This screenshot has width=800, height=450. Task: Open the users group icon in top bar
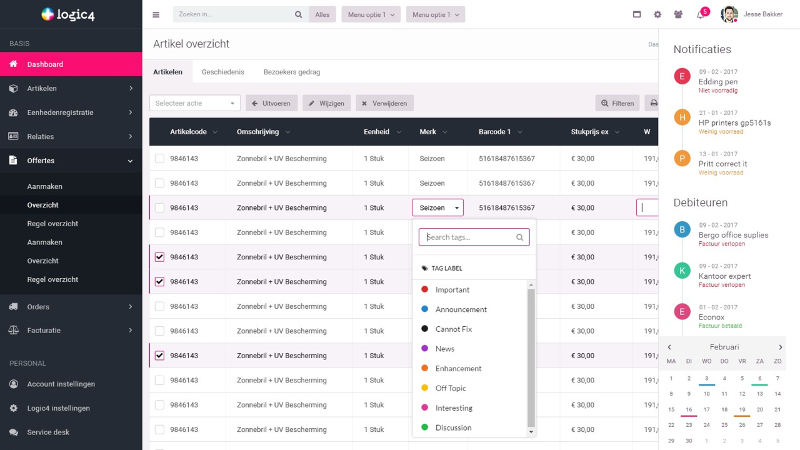[678, 15]
